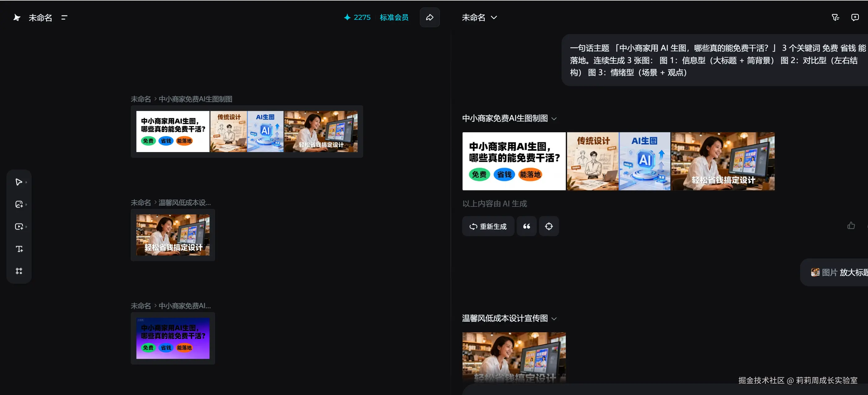
Task: Open the 传统设计 image in chat
Action: [593, 161]
